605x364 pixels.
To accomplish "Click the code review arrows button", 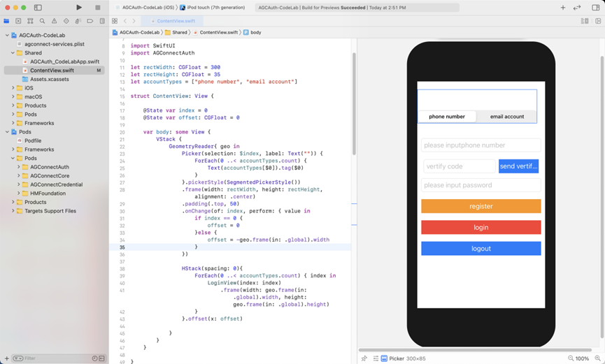I will (x=577, y=7).
